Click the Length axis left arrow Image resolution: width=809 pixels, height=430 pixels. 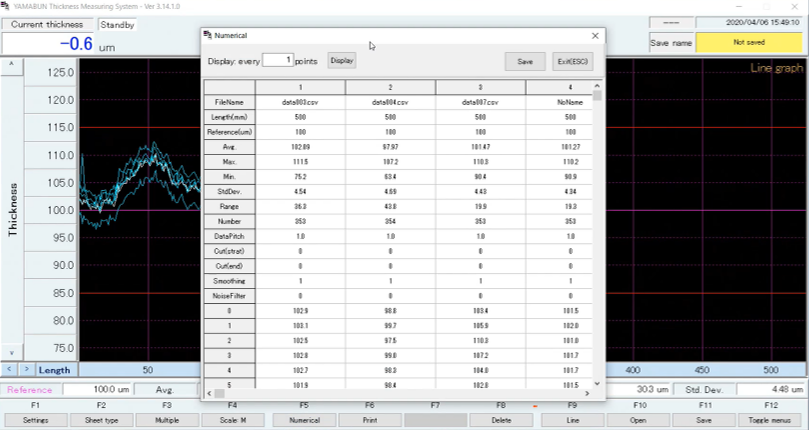tap(9, 370)
